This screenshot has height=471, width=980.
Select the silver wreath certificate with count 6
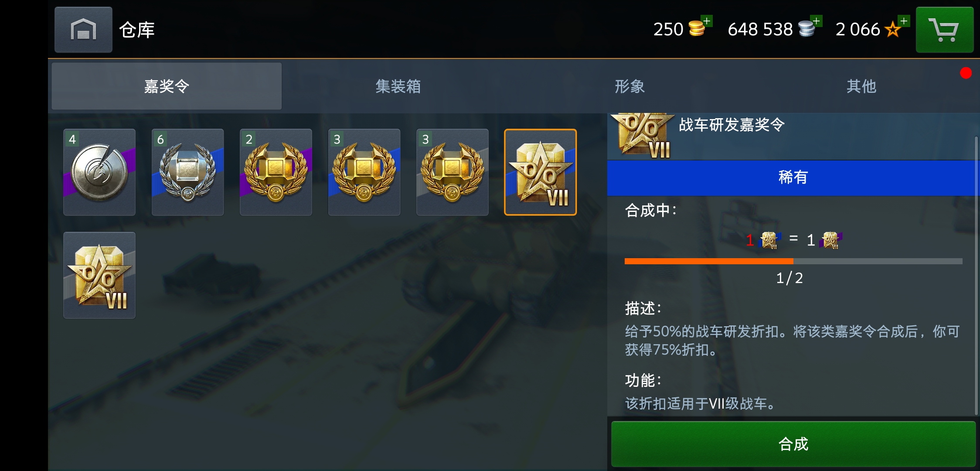[x=187, y=172]
